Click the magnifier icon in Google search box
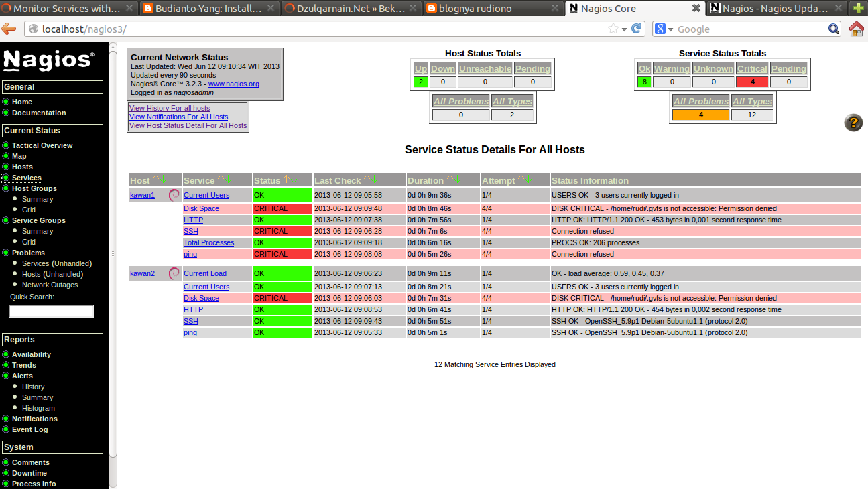Image resolution: width=868 pixels, height=489 pixels. 834,29
